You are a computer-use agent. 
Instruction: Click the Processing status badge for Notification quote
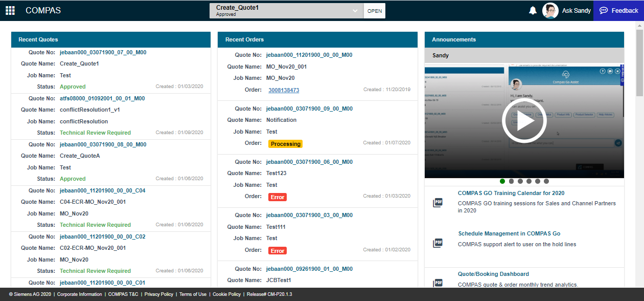point(285,144)
